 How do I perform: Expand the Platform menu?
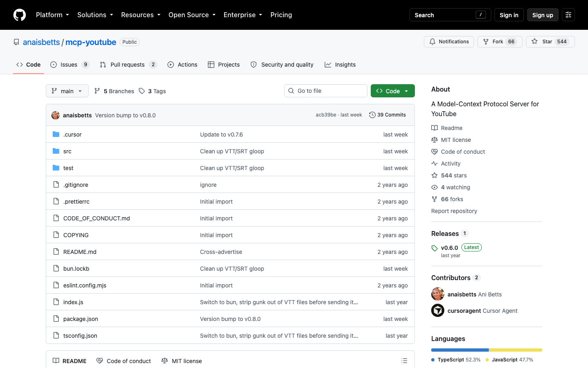pyautogui.click(x=52, y=15)
